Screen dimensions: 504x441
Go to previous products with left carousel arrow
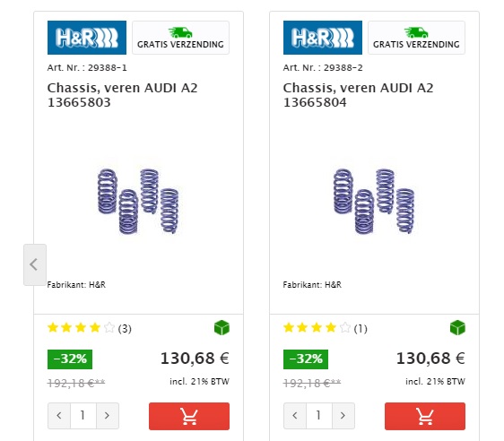[x=35, y=264]
